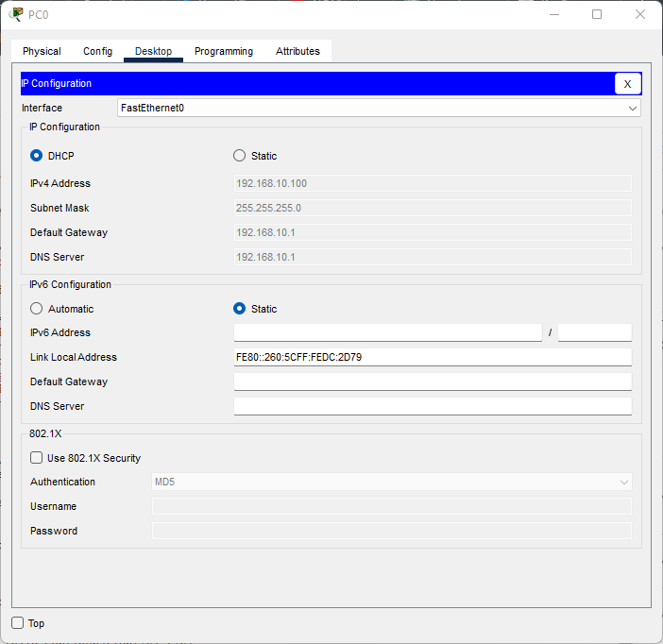The width and height of the screenshot is (663, 644).
Task: Open the Config tab
Action: point(97,51)
